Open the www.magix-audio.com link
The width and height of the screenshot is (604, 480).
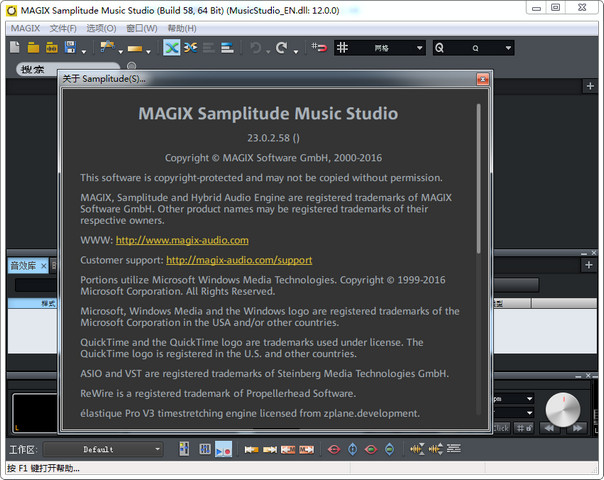(182, 240)
